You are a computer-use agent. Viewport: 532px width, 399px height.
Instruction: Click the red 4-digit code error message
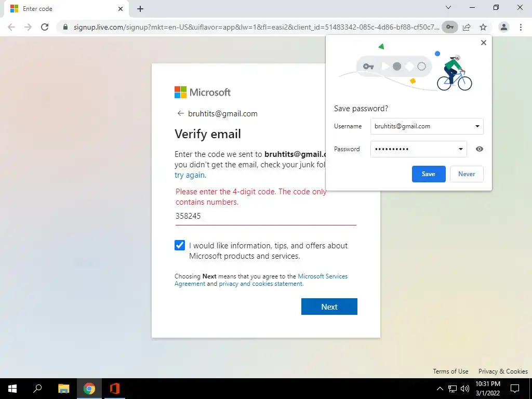click(251, 197)
